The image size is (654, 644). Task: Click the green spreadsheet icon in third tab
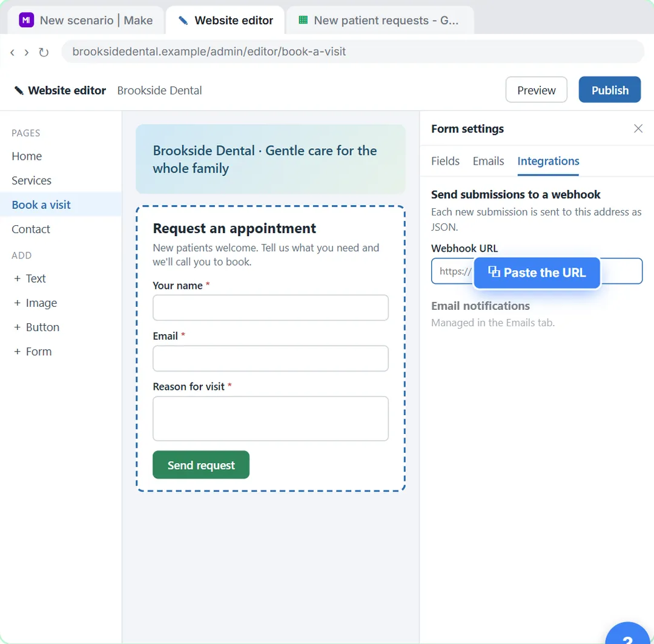(303, 19)
